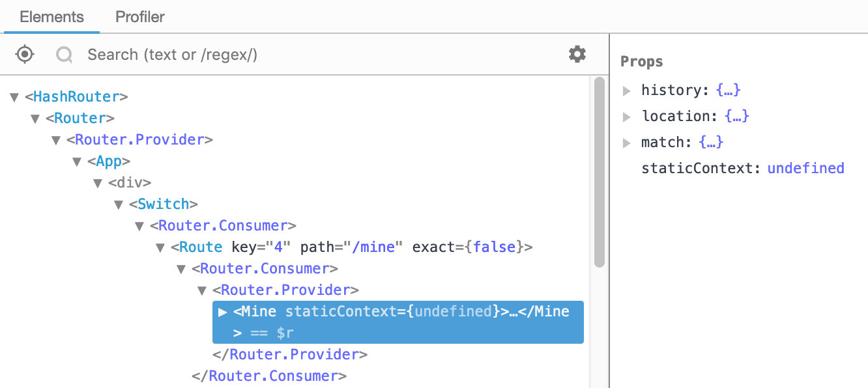Collapse the top Router.Provider arrow

coord(56,140)
